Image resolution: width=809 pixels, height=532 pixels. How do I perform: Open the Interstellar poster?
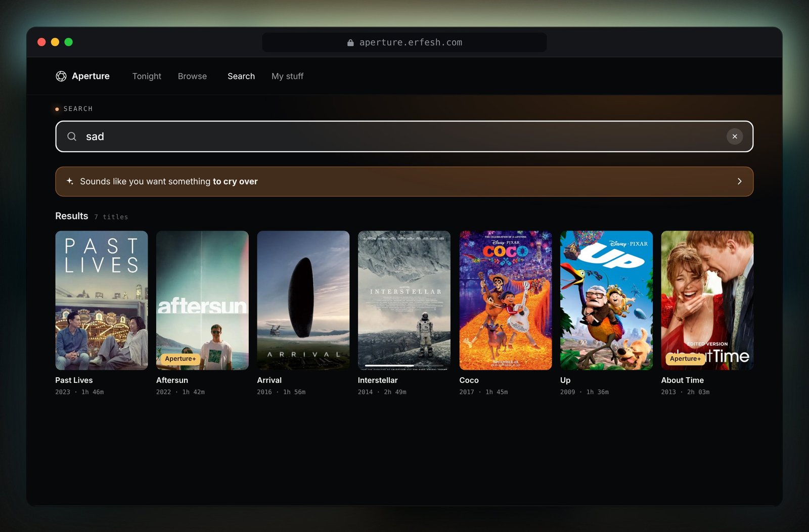404,300
